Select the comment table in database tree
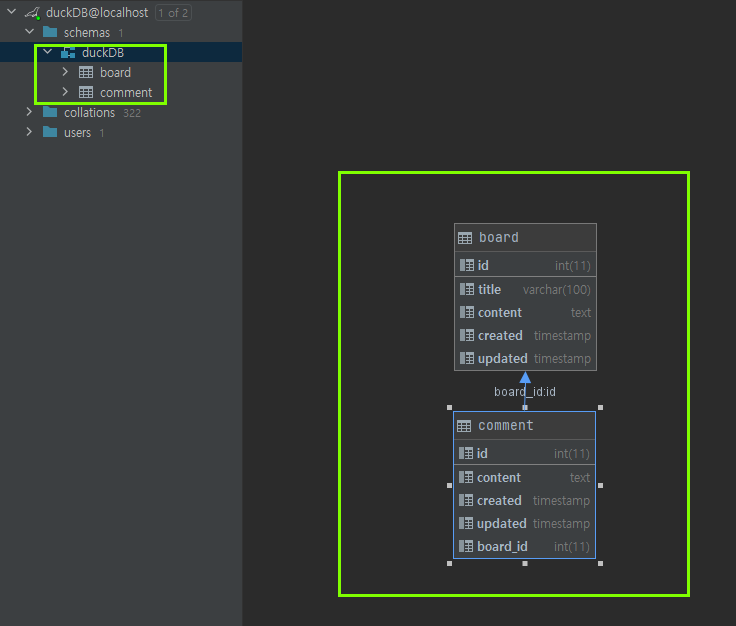Viewport: 736px width, 626px height. 126,92
